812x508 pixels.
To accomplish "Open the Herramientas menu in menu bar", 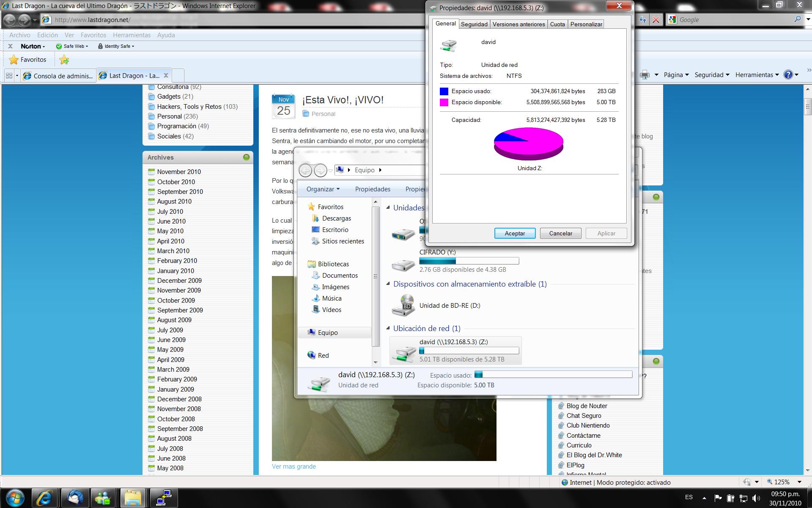I will coord(132,35).
